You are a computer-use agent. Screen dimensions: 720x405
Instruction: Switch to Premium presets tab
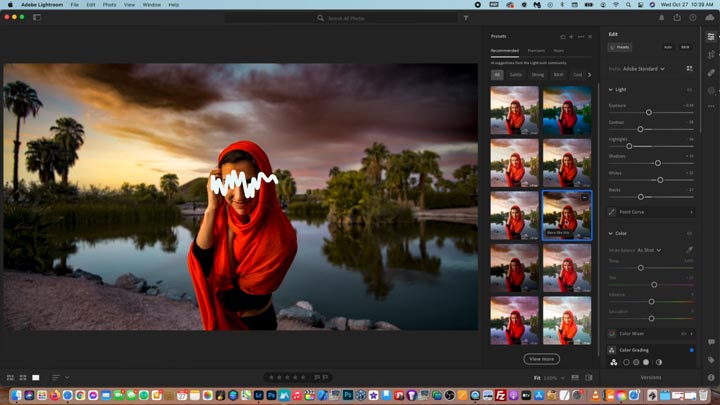click(536, 51)
